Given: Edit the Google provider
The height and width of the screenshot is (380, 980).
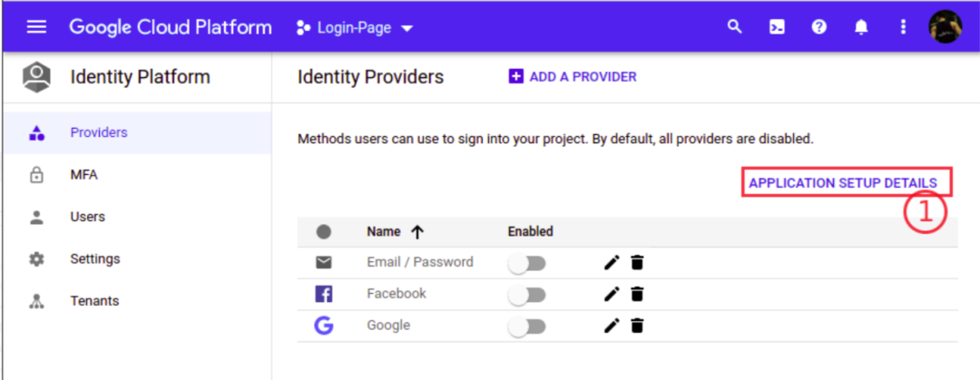Looking at the screenshot, I should point(612,326).
